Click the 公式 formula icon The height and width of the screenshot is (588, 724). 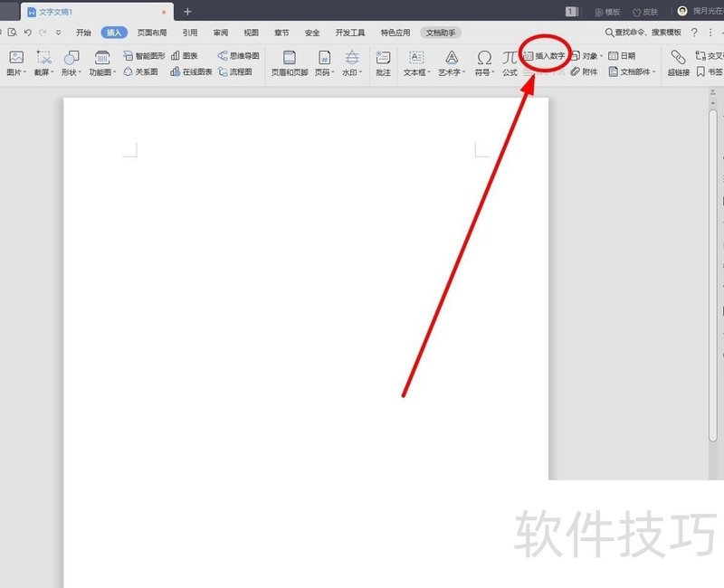coord(510,62)
